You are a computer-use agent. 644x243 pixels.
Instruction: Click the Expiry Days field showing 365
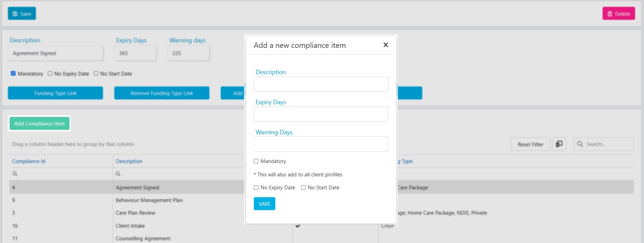(136, 53)
